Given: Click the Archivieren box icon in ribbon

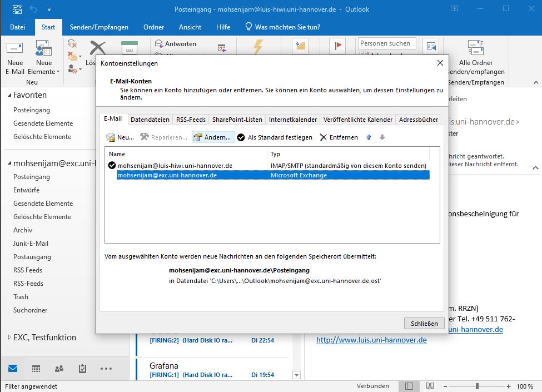Looking at the screenshot, I should pos(130,48).
